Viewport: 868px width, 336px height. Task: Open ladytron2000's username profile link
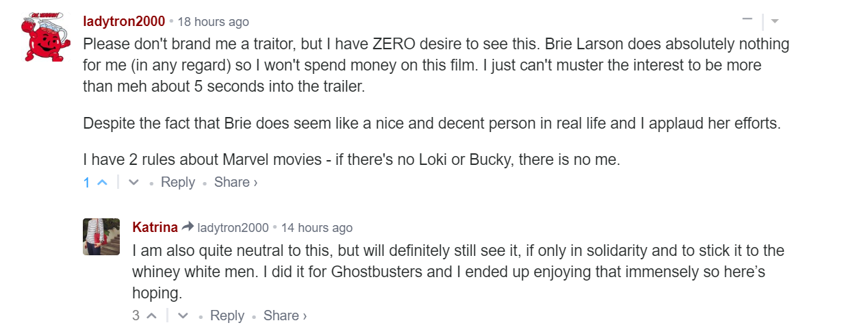[x=124, y=21]
